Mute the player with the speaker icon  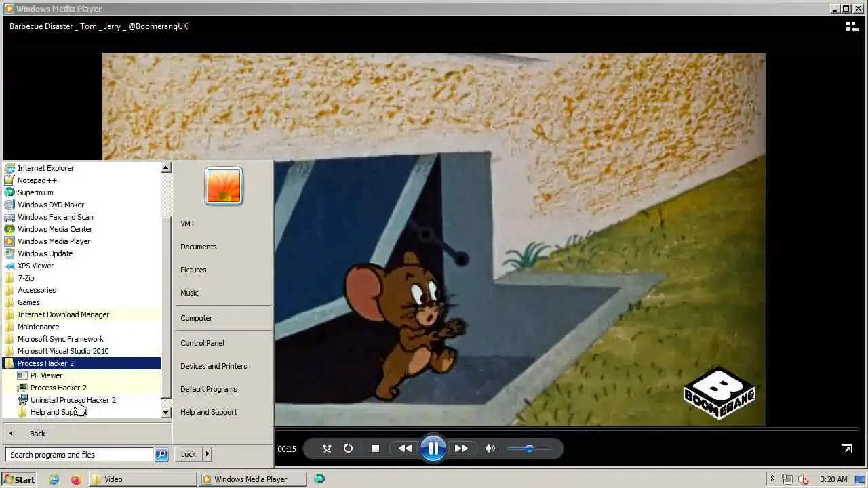[490, 449]
